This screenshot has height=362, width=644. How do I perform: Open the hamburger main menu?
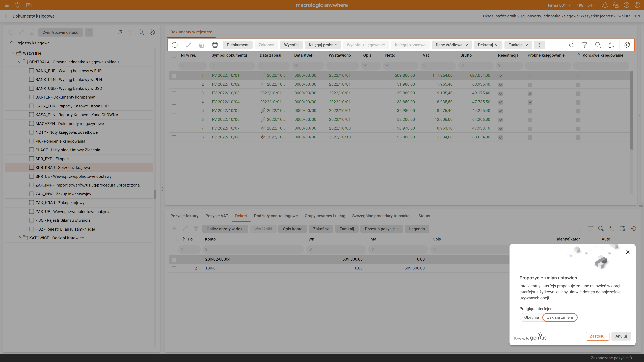pyautogui.click(x=7, y=5)
